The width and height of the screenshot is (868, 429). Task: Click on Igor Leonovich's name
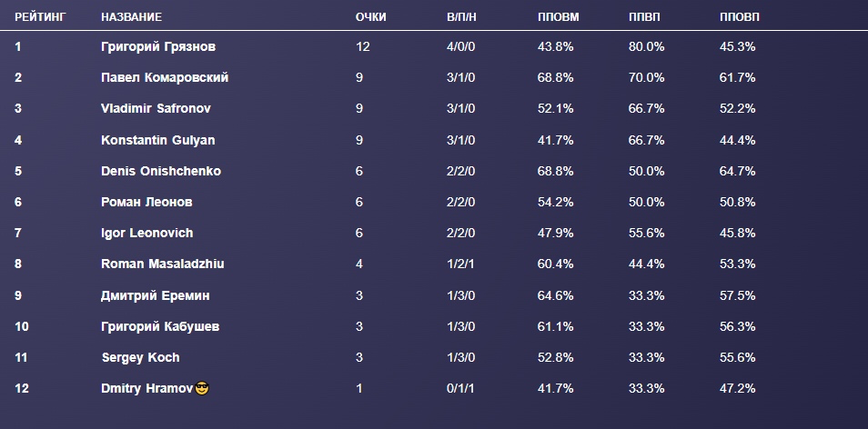147,233
